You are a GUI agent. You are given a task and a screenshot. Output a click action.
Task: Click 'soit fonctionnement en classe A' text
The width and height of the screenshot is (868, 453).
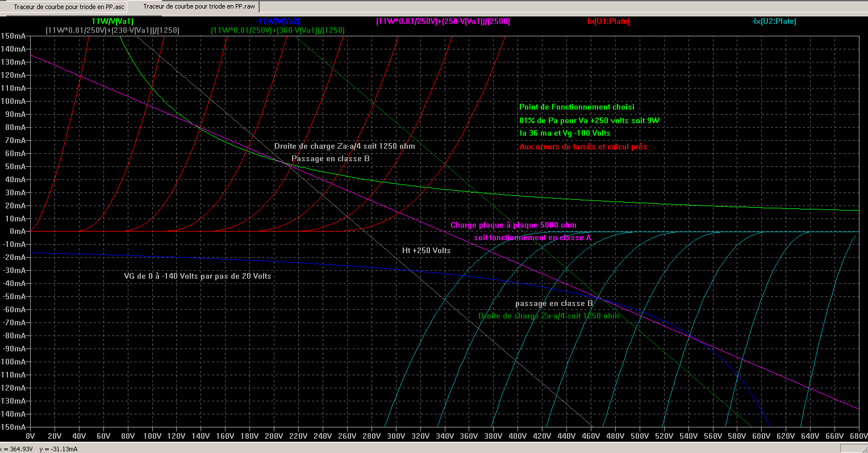point(532,237)
